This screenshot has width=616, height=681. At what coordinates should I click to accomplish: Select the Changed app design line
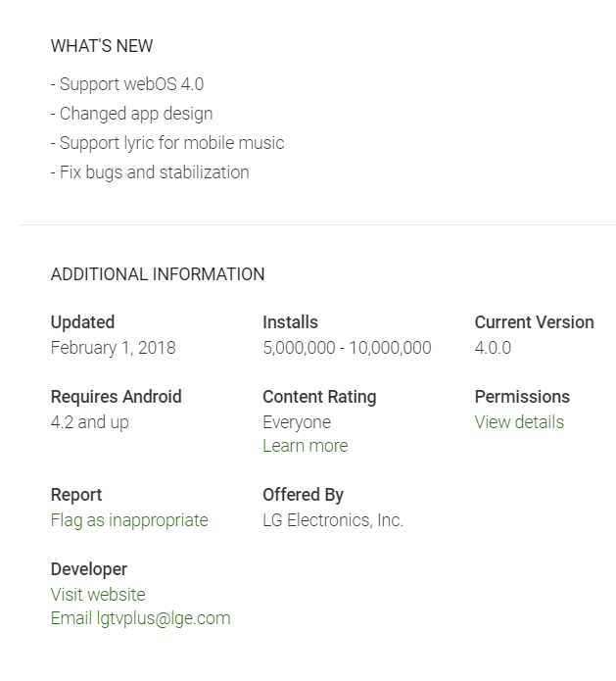[131, 114]
